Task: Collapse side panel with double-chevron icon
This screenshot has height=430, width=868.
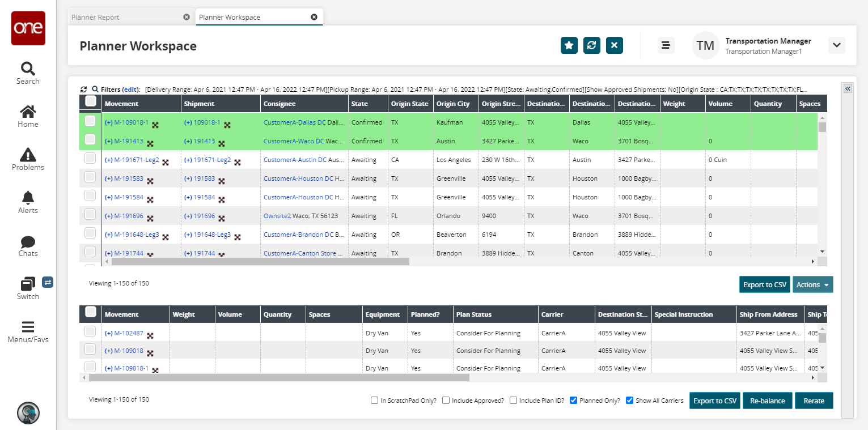Action: [848, 89]
